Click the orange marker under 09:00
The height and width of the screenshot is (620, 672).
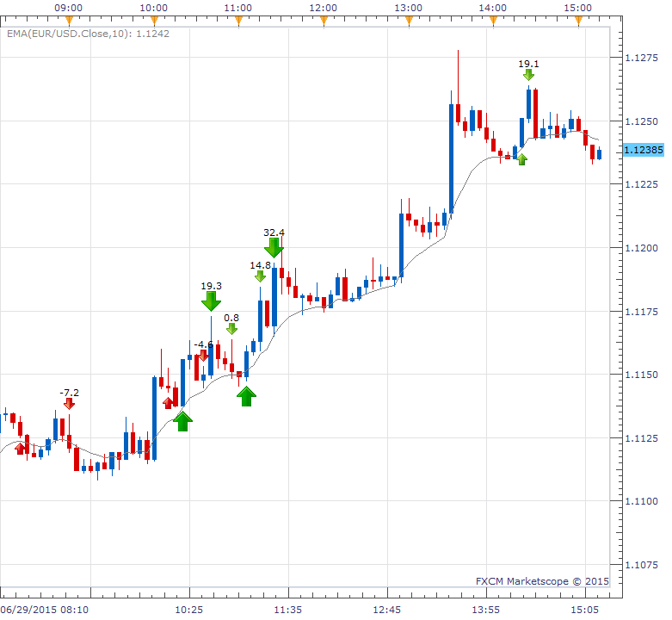point(69,21)
